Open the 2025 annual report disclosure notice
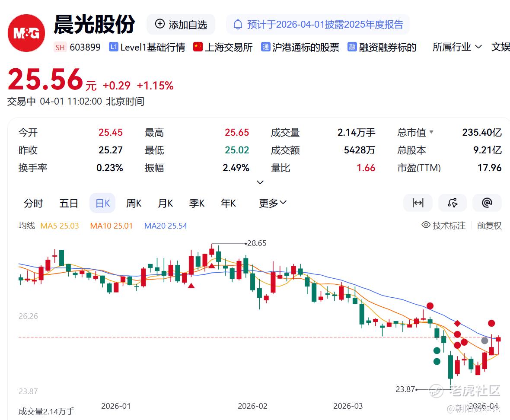 tap(318, 24)
